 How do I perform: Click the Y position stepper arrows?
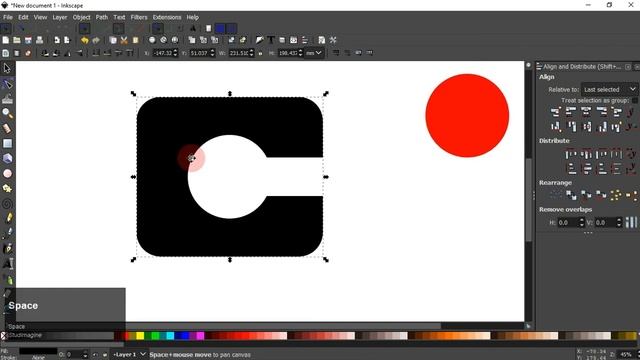tap(212, 53)
